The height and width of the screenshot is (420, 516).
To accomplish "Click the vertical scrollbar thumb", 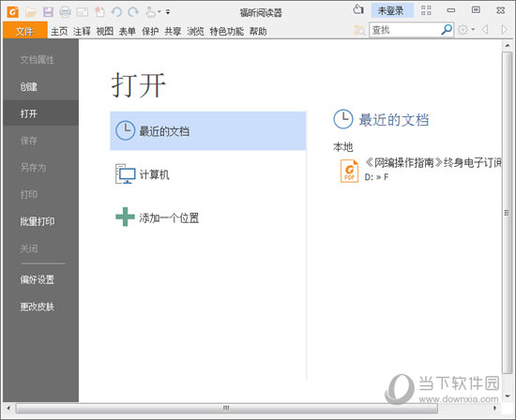I will [x=508, y=213].
